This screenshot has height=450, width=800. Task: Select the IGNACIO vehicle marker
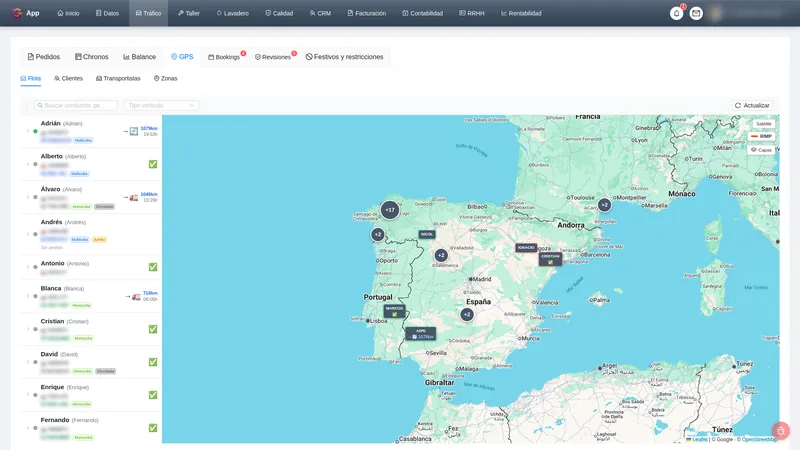click(526, 247)
